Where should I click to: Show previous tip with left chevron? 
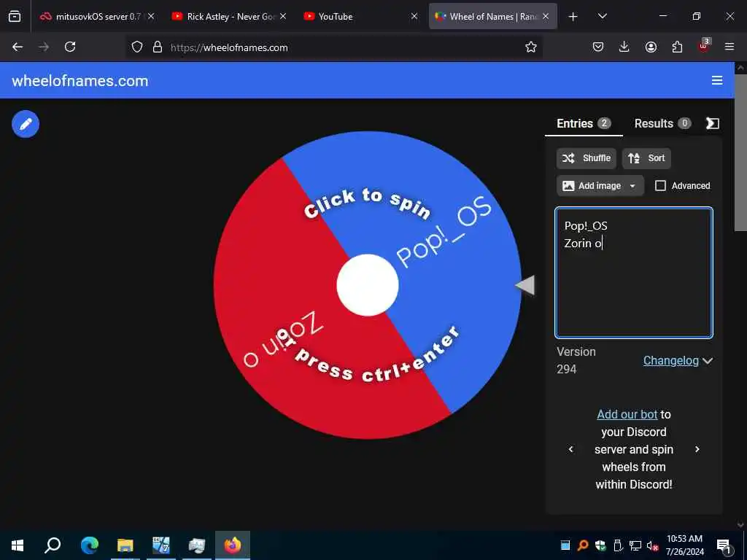(x=570, y=449)
